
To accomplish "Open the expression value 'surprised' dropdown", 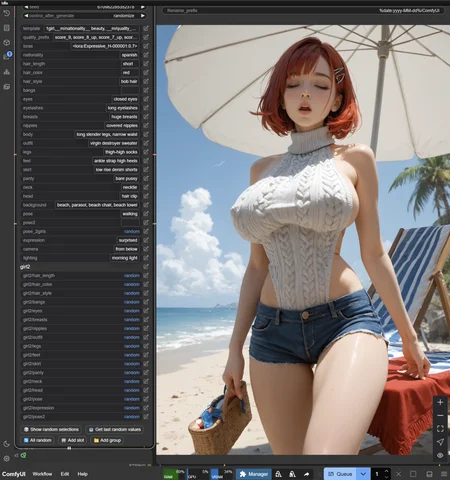I will (128, 240).
